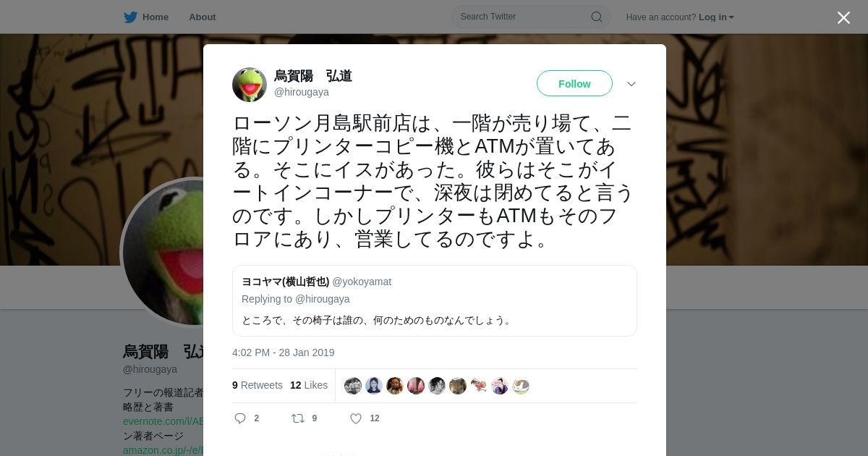Screen dimensions: 868x456
Task: Open the evernote.com profile link
Action: point(163,421)
